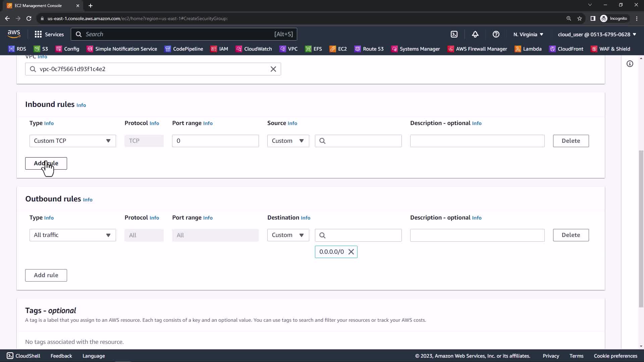Click the inbound Port range input field
644x362 pixels.
pos(215,141)
